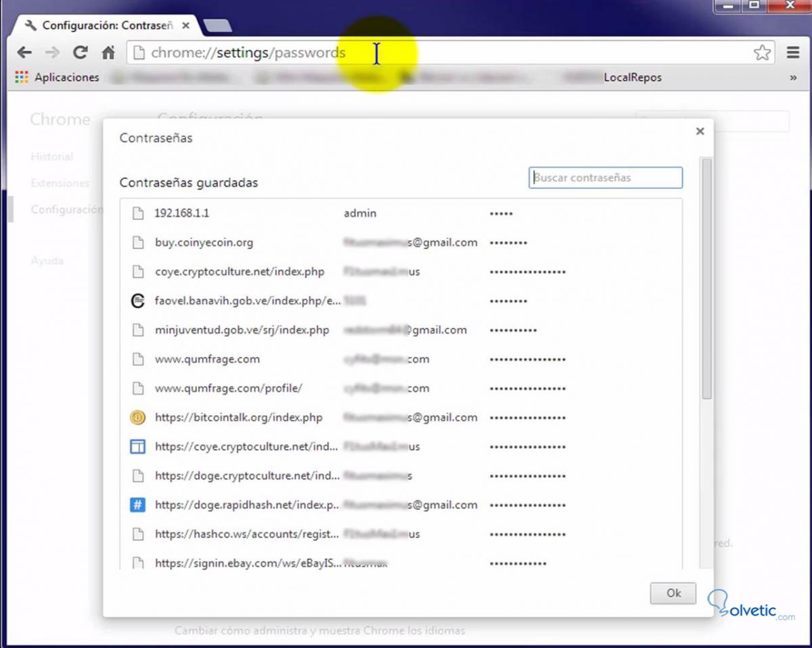The height and width of the screenshot is (648, 812).
Task: Focus the Buscar contraseñas search field
Action: click(606, 178)
